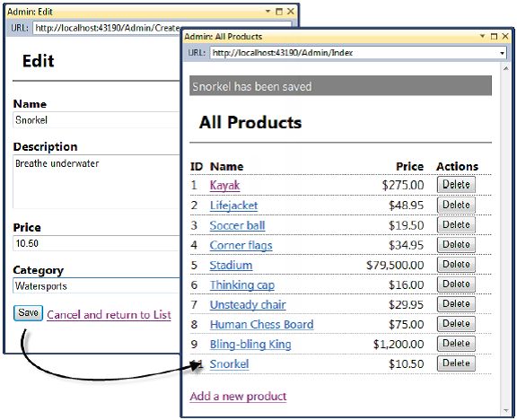The image size is (517, 420).
Task: Delete the Thinking cap product
Action: [x=456, y=284]
